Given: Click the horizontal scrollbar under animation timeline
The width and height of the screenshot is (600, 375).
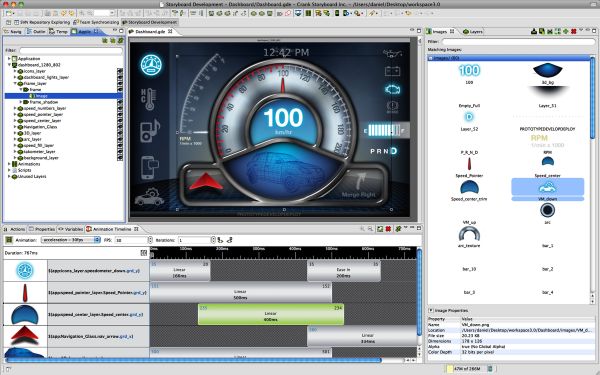Looking at the screenshot, I should click(x=194, y=360).
